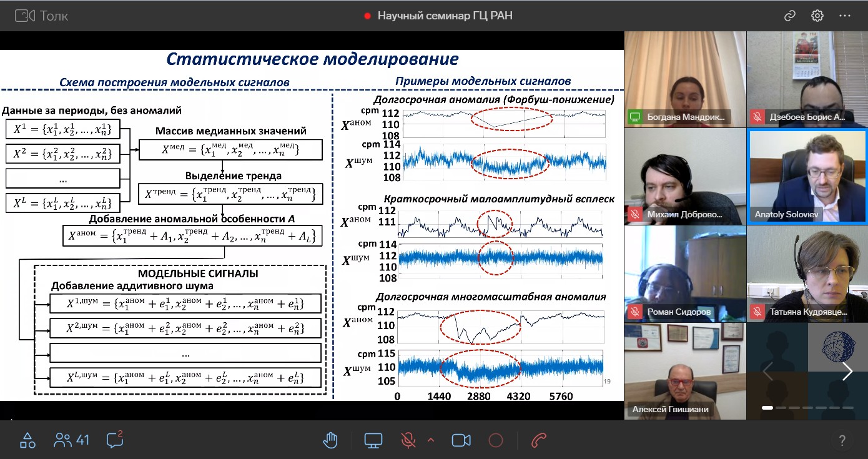Click the Толк camera logo icon
The image size is (868, 459).
(x=25, y=16)
